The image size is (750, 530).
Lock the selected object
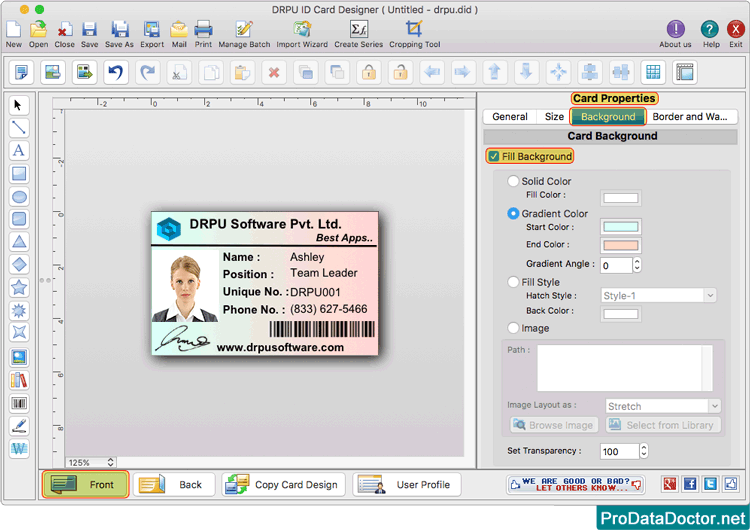(368, 72)
